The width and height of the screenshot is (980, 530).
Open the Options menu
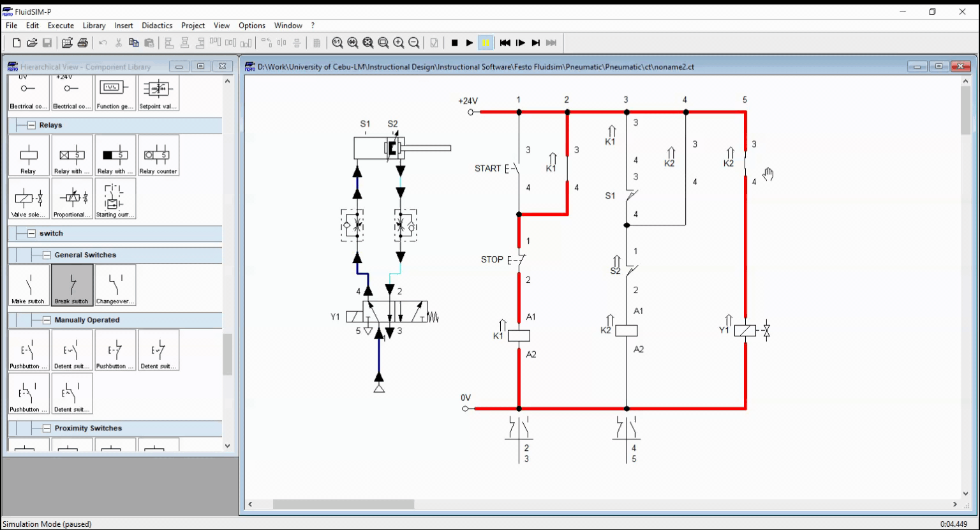tap(252, 26)
